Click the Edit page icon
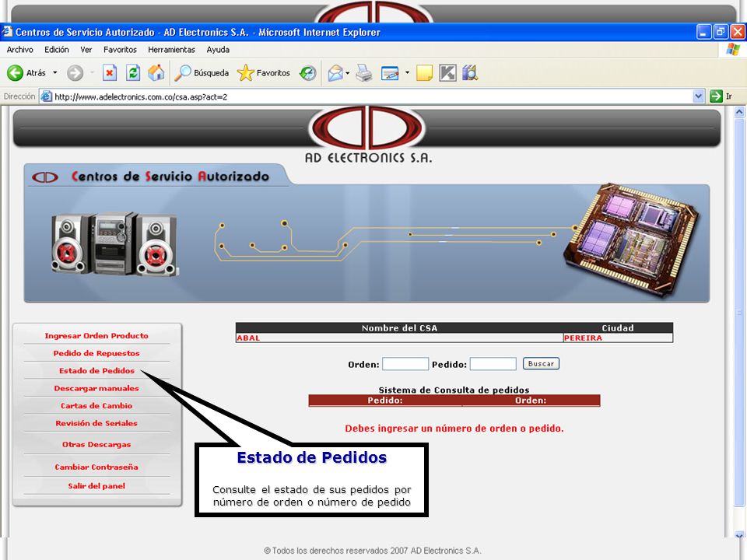This screenshot has height=560, width=747. (x=390, y=73)
